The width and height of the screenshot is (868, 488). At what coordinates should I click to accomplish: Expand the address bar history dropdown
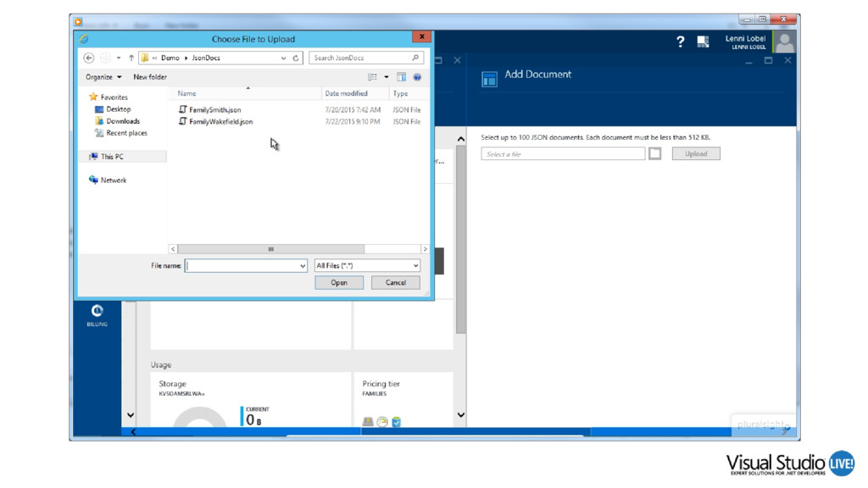click(x=283, y=58)
